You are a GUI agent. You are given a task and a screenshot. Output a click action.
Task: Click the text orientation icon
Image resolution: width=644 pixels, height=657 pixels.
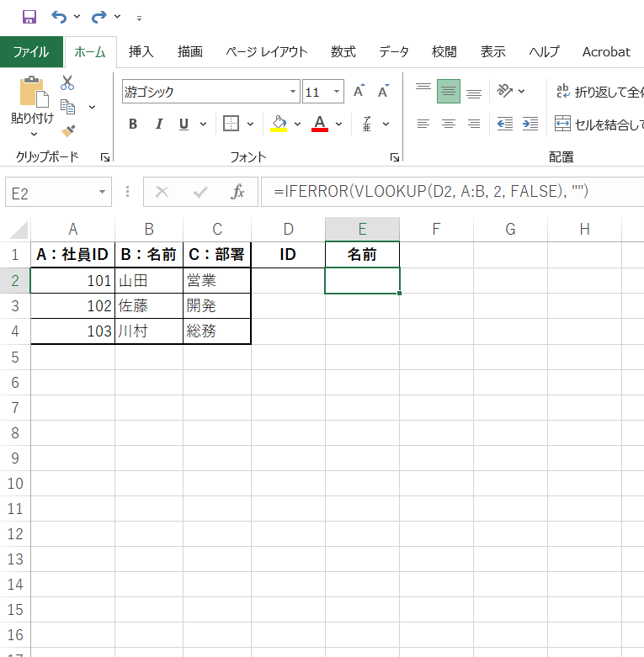pyautogui.click(x=505, y=91)
